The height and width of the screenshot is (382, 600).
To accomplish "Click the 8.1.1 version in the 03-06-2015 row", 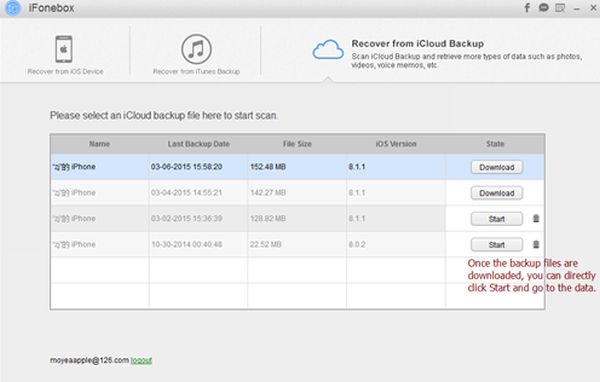I will pos(357,167).
